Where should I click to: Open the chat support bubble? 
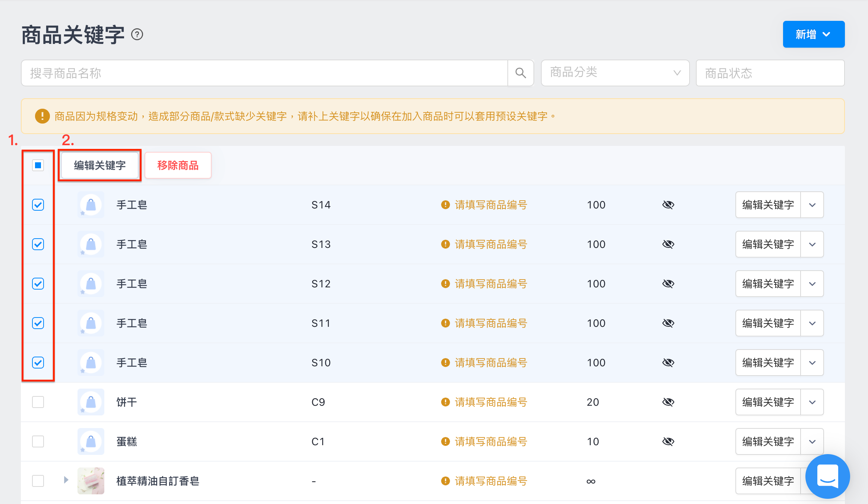coord(827,476)
